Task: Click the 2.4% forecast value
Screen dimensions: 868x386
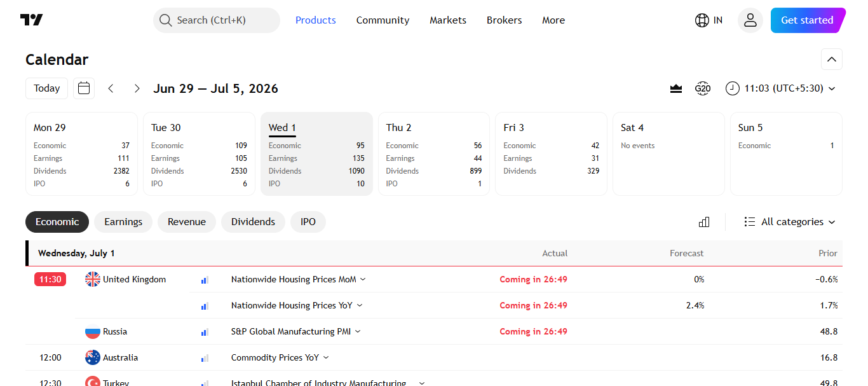Action: click(695, 305)
